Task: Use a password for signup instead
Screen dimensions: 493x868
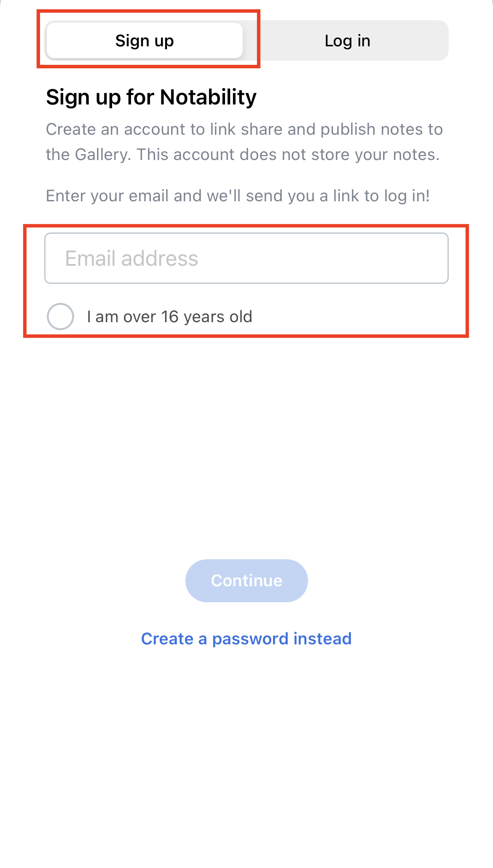Action: pyautogui.click(x=246, y=638)
